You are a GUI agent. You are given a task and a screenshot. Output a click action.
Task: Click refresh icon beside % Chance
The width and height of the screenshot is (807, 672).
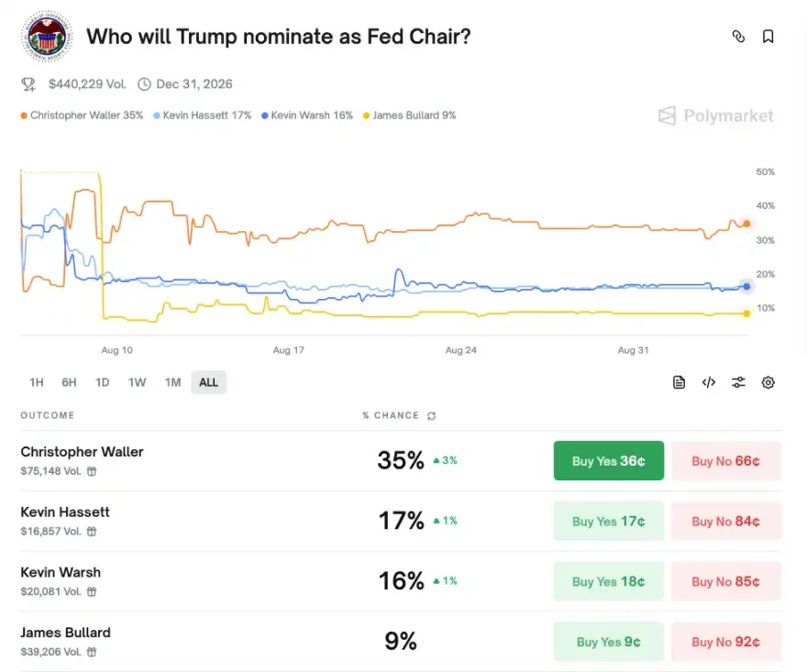pos(432,416)
